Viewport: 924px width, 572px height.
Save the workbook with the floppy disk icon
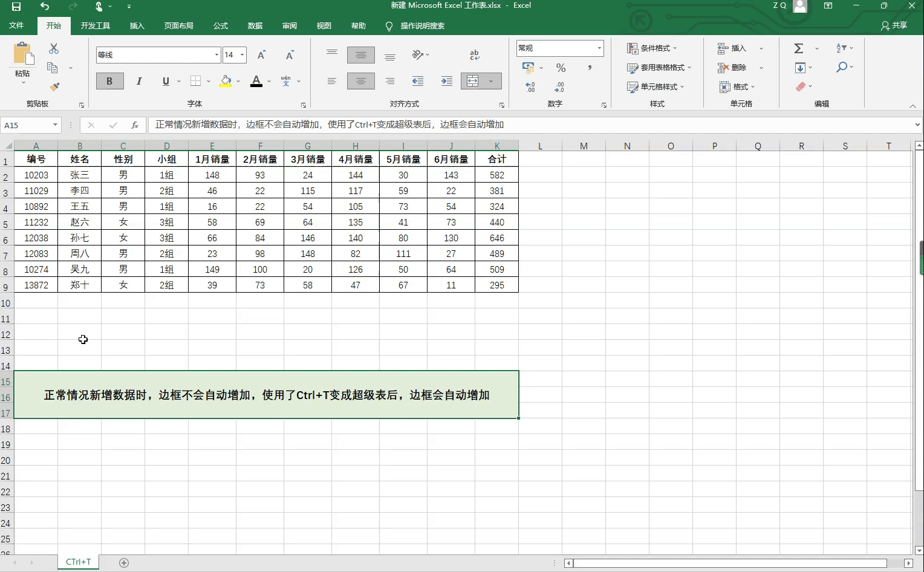pos(16,6)
